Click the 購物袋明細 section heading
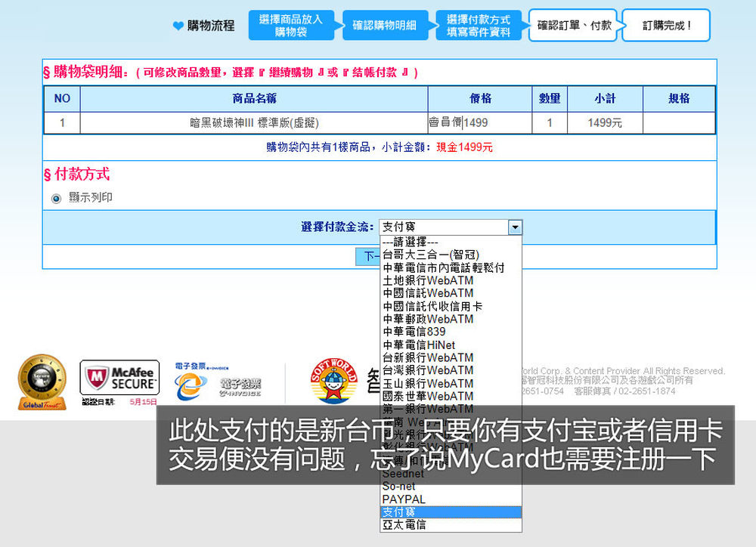The height and width of the screenshot is (547, 756). click(86, 73)
